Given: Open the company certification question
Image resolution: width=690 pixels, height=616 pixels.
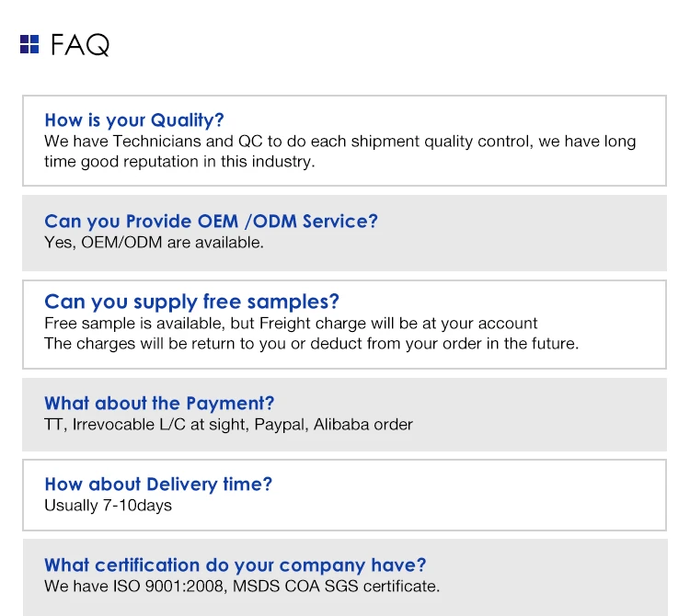Looking at the screenshot, I should (235, 565).
